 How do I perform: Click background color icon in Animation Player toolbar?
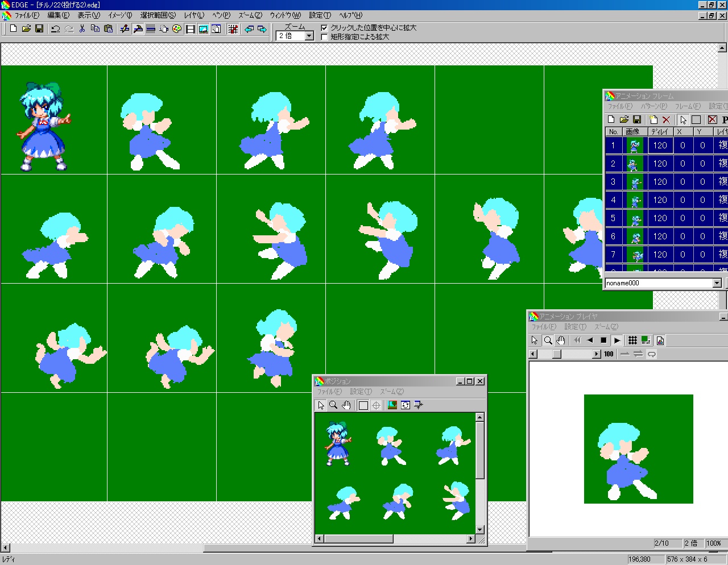tap(646, 340)
